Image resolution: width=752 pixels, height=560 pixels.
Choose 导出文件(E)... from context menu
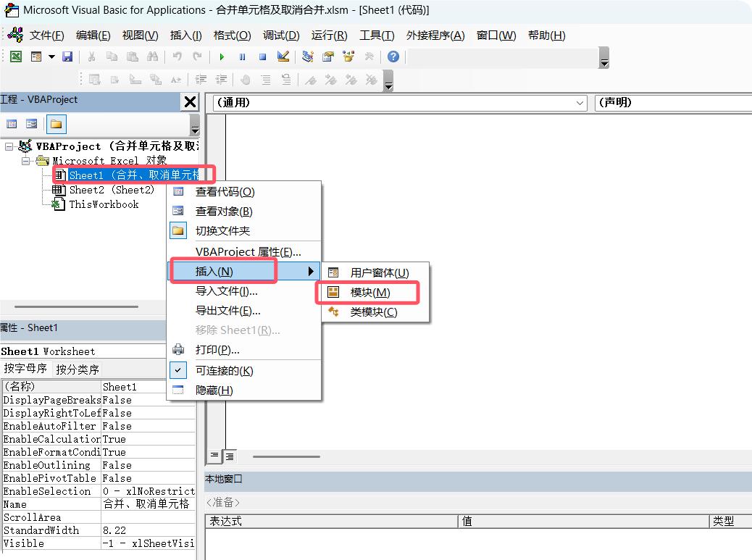pos(243,311)
